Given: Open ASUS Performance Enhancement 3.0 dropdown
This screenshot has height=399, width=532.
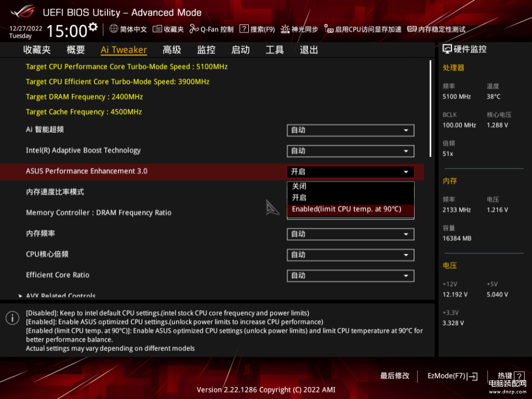Looking at the screenshot, I should click(x=351, y=172).
